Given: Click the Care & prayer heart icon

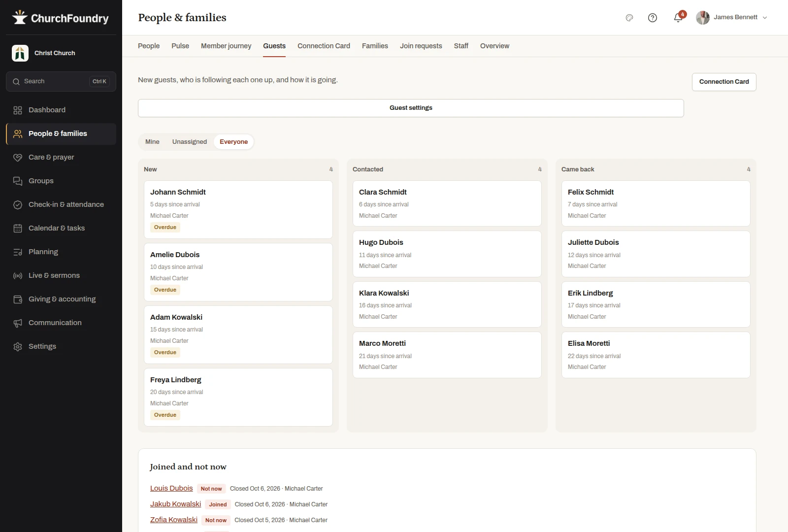Looking at the screenshot, I should click(x=18, y=158).
